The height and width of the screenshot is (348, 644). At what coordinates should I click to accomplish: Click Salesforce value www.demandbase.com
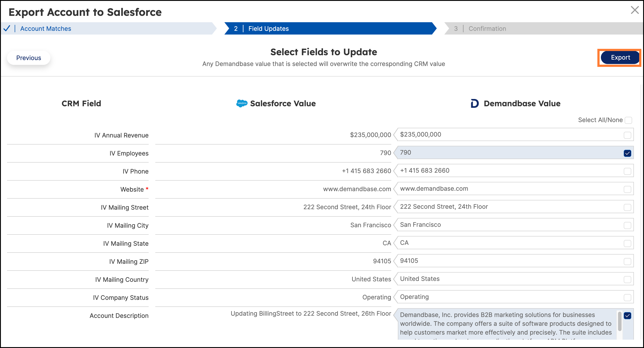[357, 189]
